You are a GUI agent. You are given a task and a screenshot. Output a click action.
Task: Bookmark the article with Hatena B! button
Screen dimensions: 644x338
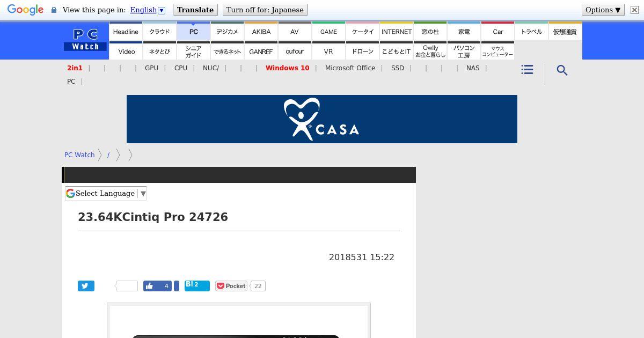[197, 285]
